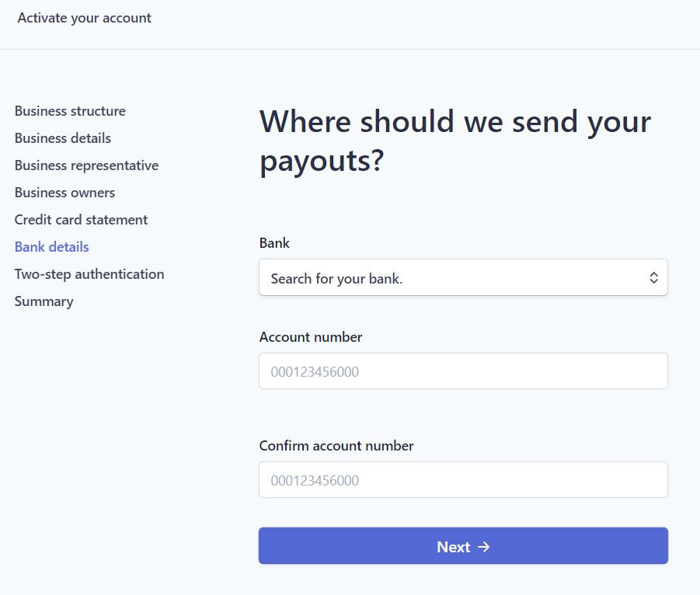Viewport: 700px width, 595px height.
Task: Navigate to Business representative step
Action: click(86, 165)
